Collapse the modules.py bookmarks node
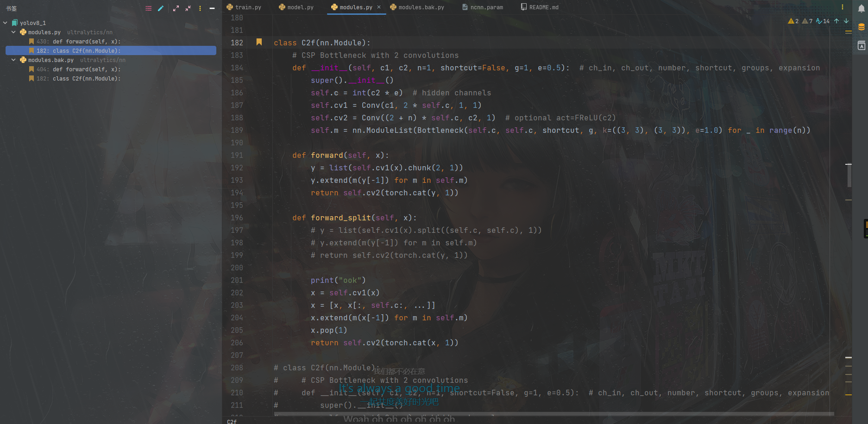This screenshot has width=868, height=424. point(13,32)
